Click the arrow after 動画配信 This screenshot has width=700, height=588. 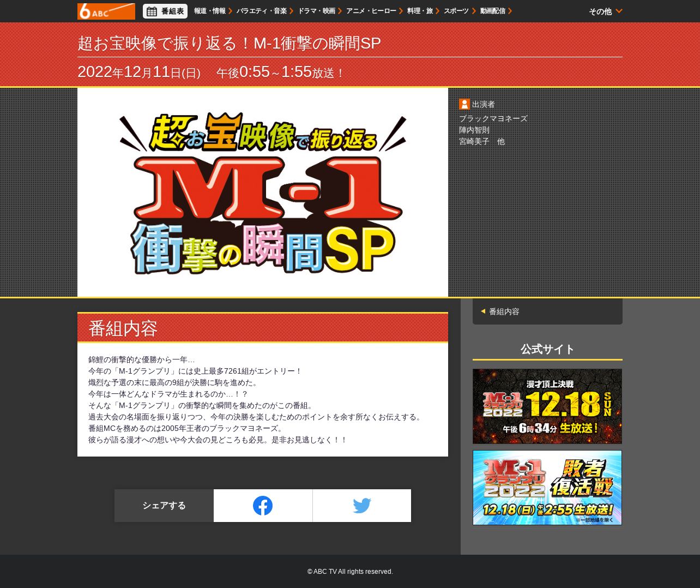click(x=510, y=11)
